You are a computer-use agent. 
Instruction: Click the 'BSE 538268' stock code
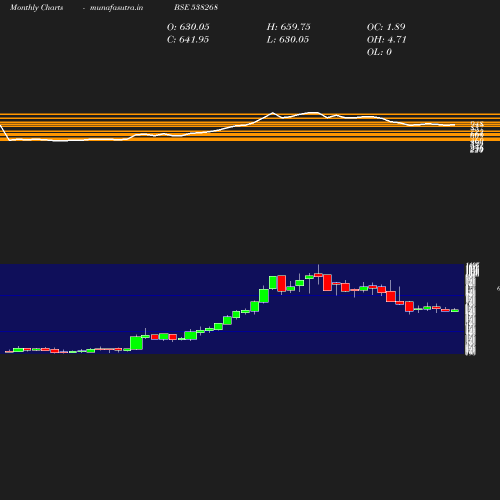pos(196,7)
